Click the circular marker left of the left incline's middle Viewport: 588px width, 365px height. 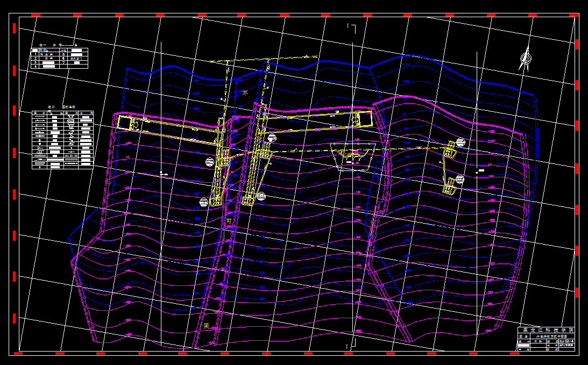tap(210, 162)
